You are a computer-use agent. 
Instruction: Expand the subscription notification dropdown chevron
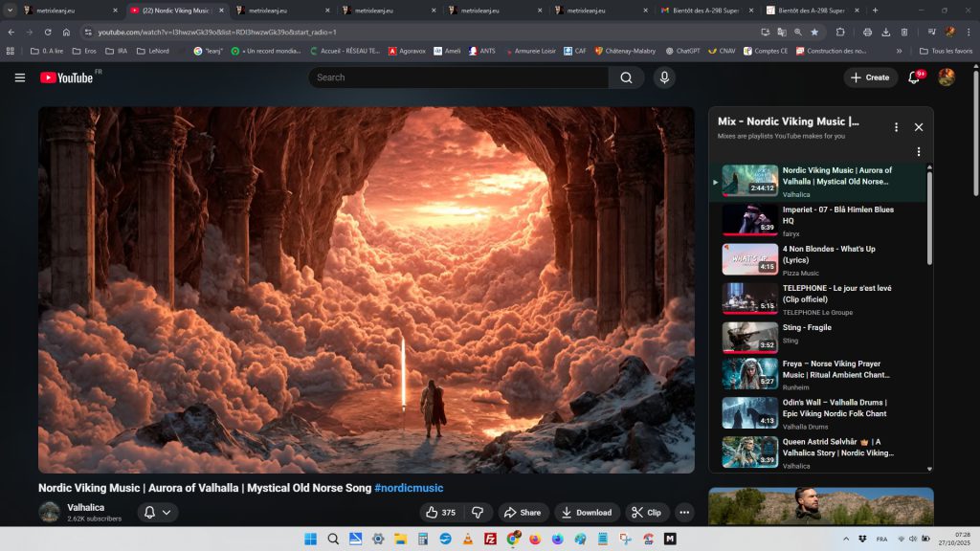[167, 513]
